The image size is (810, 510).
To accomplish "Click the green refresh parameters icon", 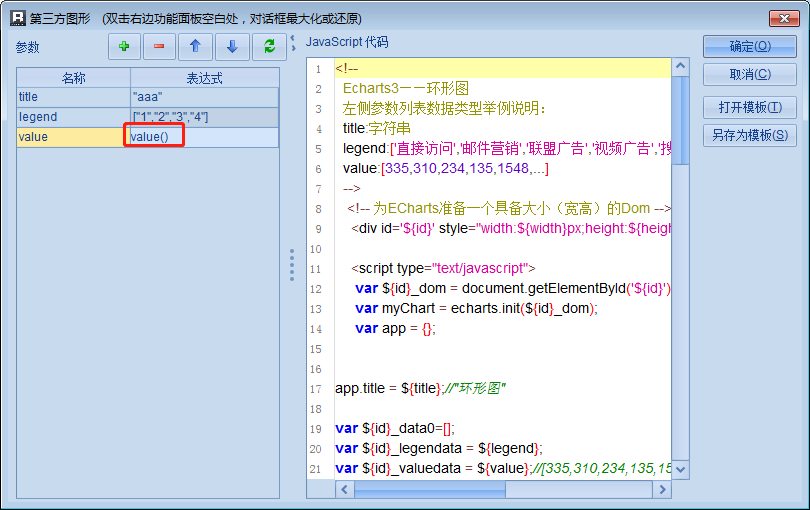I will tap(268, 46).
